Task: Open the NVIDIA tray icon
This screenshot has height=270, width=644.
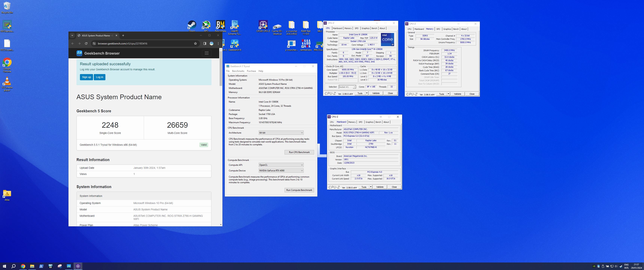Action: pos(594,266)
